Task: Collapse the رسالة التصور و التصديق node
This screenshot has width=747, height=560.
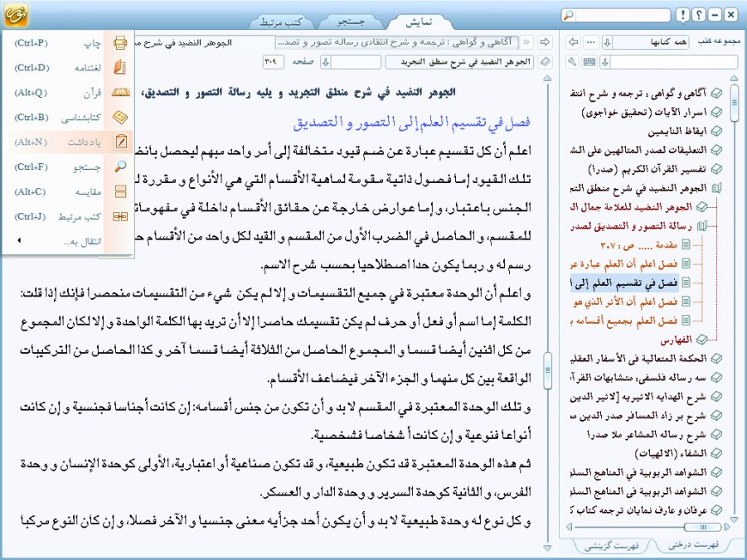Action: (x=701, y=226)
